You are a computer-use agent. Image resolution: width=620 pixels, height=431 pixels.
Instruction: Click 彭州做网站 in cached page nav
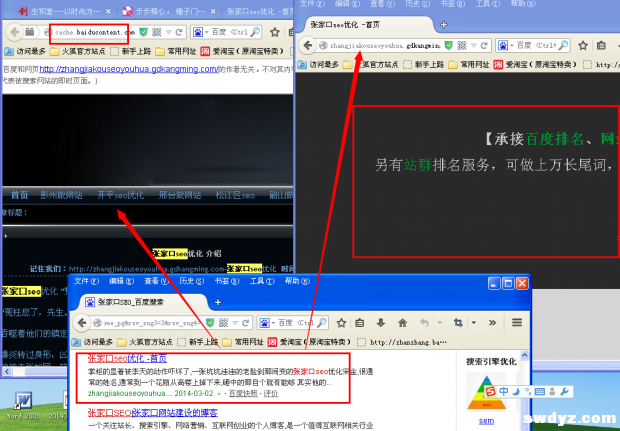pos(61,195)
